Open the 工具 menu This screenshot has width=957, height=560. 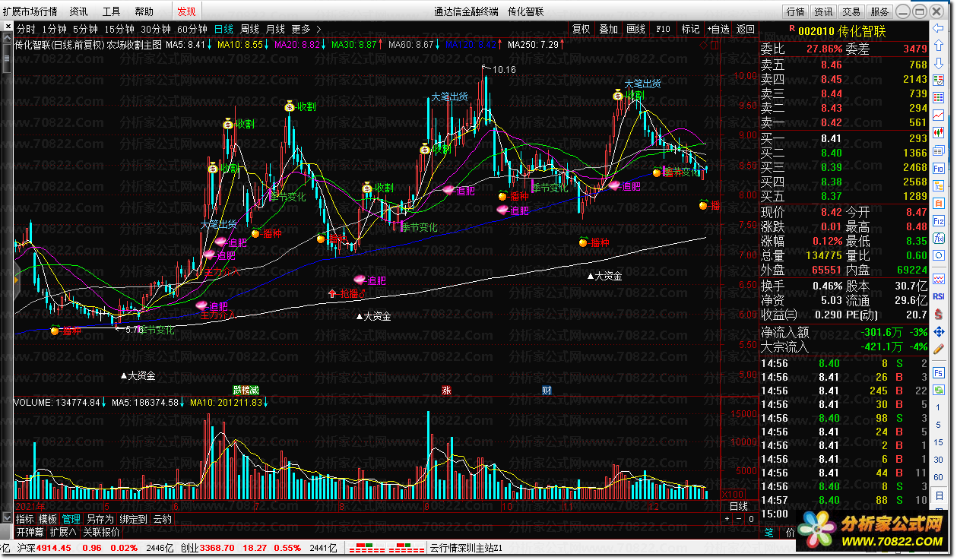tap(111, 11)
